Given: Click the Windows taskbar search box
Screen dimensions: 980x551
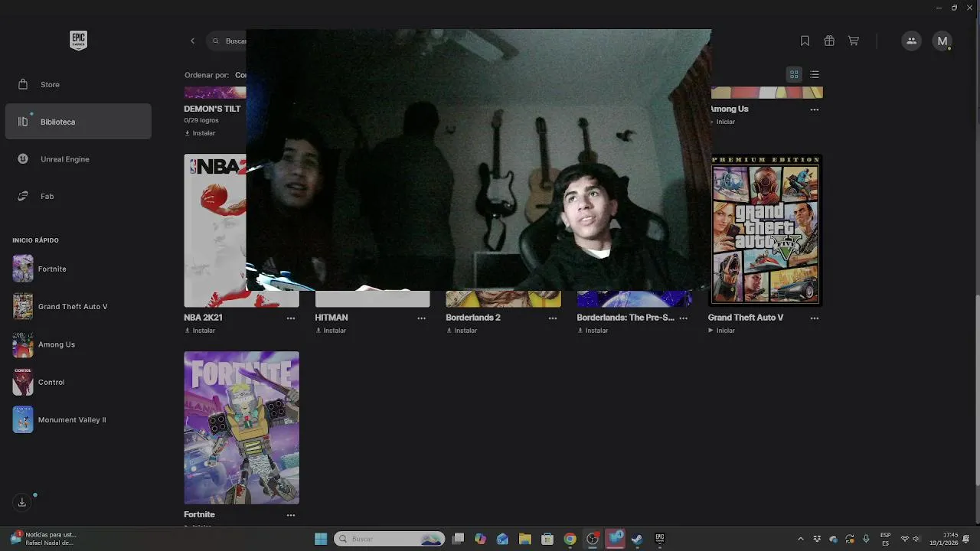Looking at the screenshot, I should coord(390,539).
